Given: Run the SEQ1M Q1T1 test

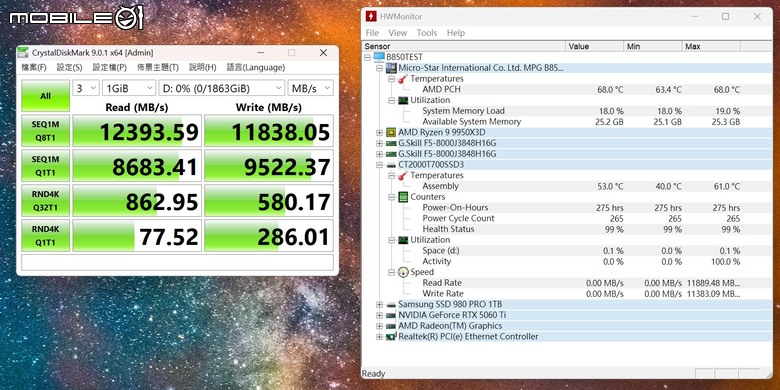Looking at the screenshot, I should pos(45,165).
